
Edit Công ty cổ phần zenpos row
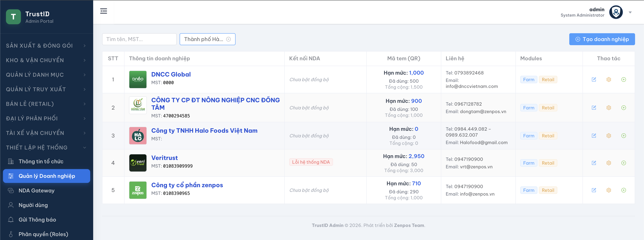point(594,190)
